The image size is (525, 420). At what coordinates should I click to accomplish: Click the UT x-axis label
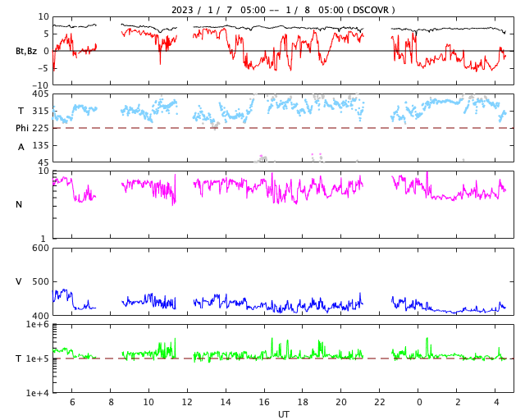pos(283,414)
